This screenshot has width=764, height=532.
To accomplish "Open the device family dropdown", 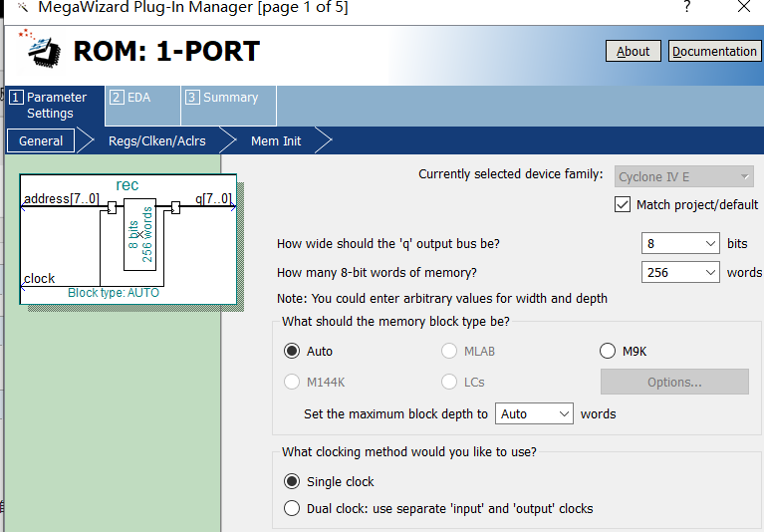I will (683, 177).
